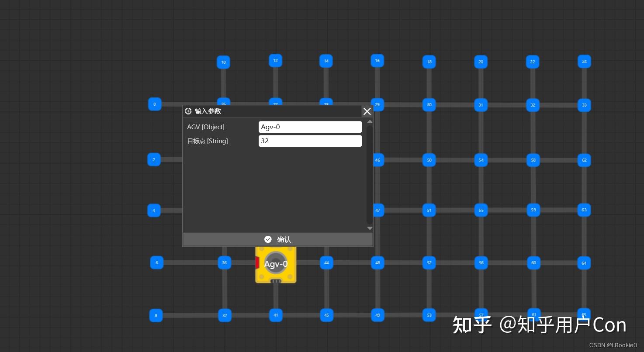The height and width of the screenshot is (352, 644).
Task: Select map node 8 in the bottom left
Action: point(156,315)
